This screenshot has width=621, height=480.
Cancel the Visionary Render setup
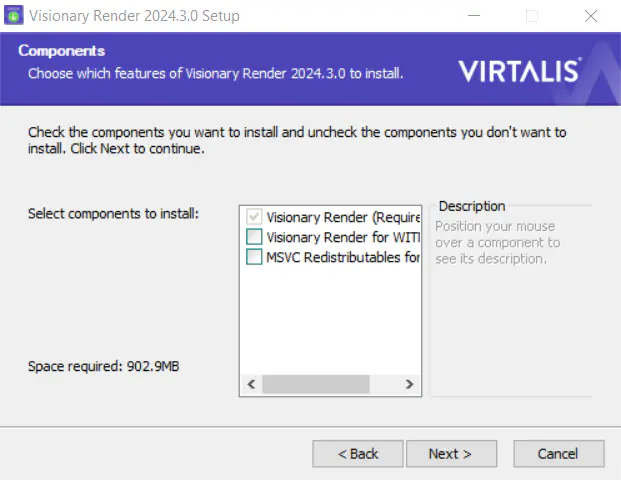(x=558, y=453)
